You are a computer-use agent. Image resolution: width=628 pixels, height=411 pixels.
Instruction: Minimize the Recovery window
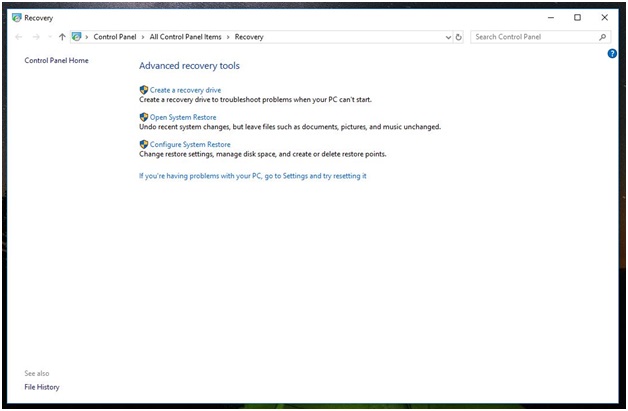pos(551,18)
